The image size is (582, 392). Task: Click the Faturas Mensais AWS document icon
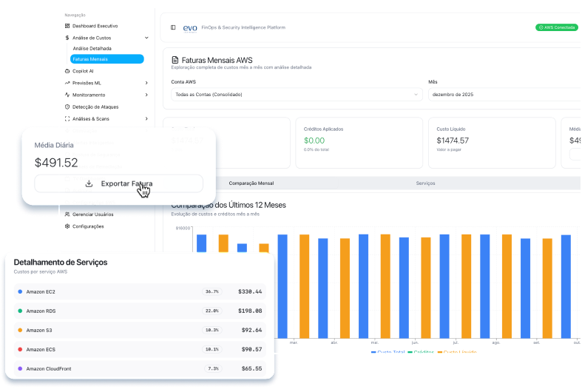pyautogui.click(x=175, y=60)
